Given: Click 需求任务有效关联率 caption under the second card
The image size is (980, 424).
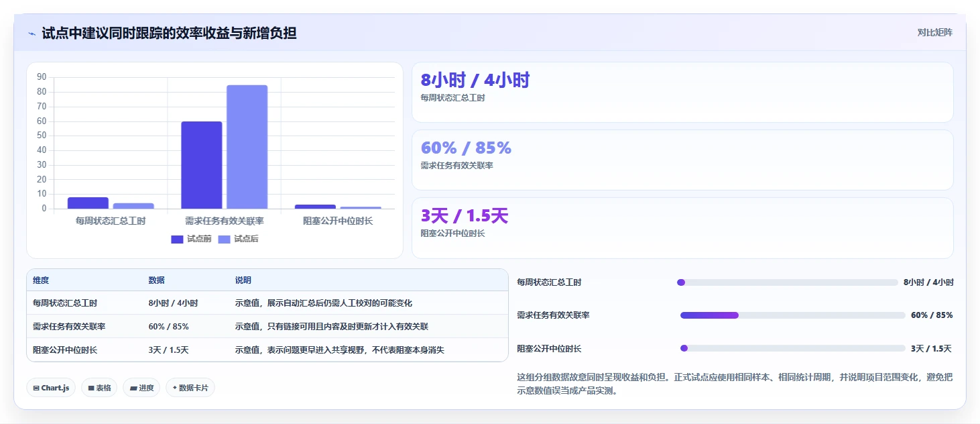Looking at the screenshot, I should (456, 166).
